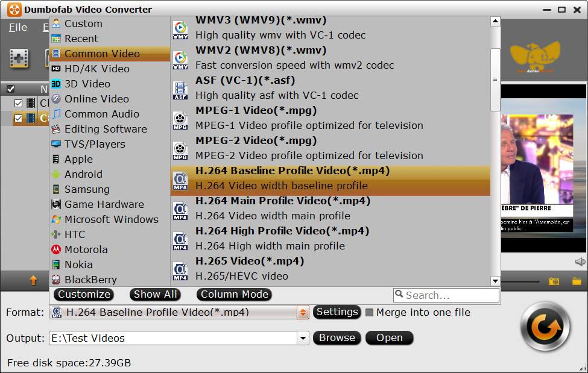This screenshot has width=588, height=373.
Task: Start conversion with the round orange button
Action: point(545,327)
